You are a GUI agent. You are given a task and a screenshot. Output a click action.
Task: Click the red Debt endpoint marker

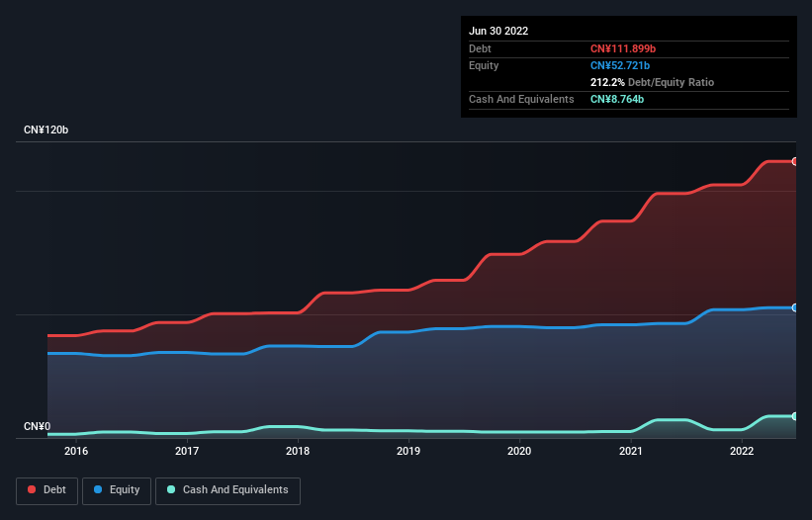coord(795,161)
